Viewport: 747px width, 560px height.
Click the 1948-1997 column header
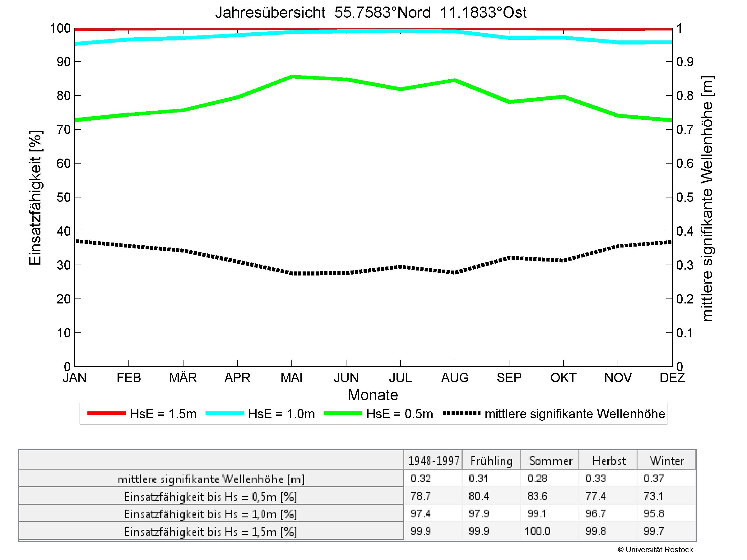[434, 460]
